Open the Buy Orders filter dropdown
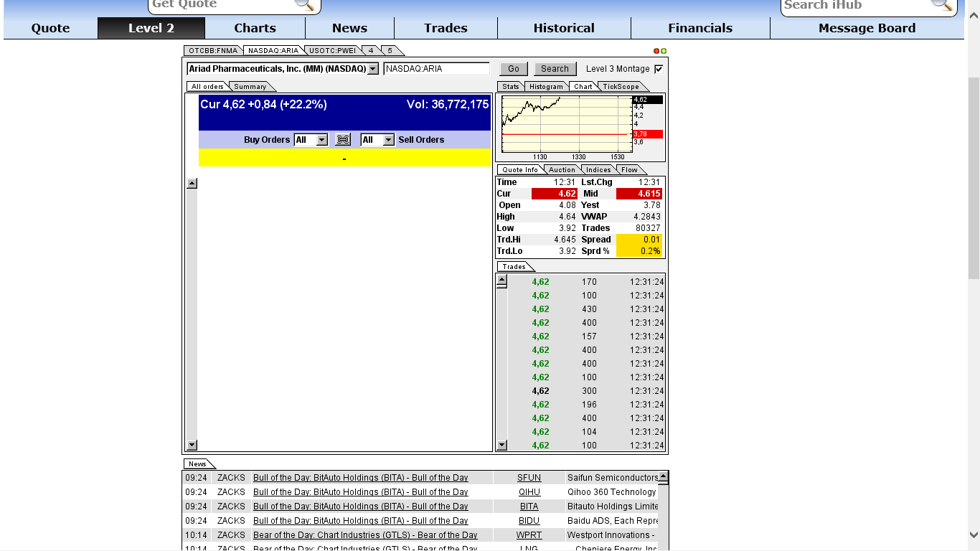Screen dimensions: 980x551 click(x=320, y=139)
